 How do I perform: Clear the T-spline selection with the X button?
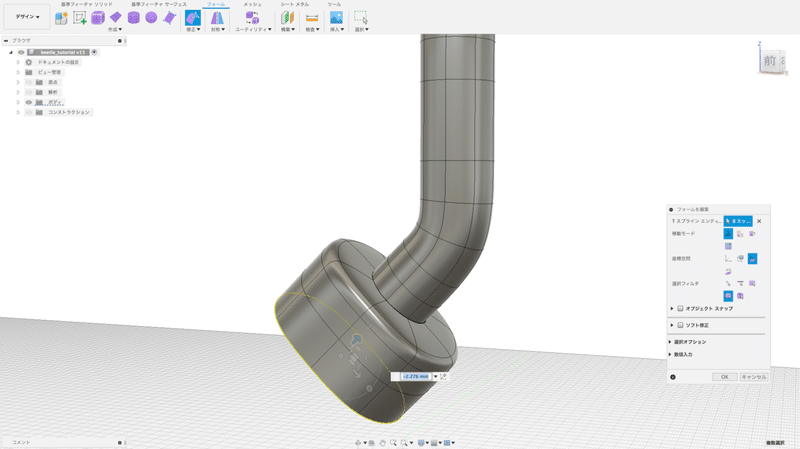pos(759,221)
